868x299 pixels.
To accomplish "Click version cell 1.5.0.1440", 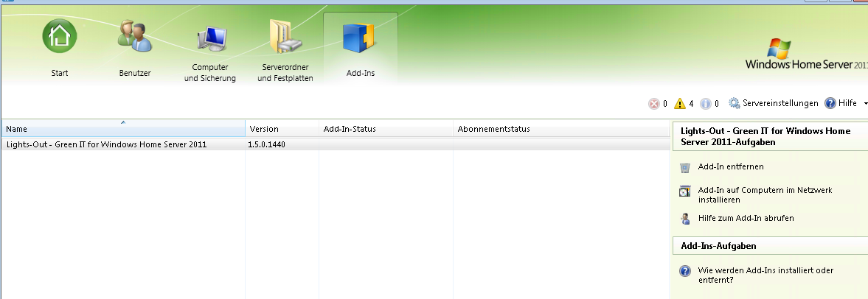I will tap(266, 145).
